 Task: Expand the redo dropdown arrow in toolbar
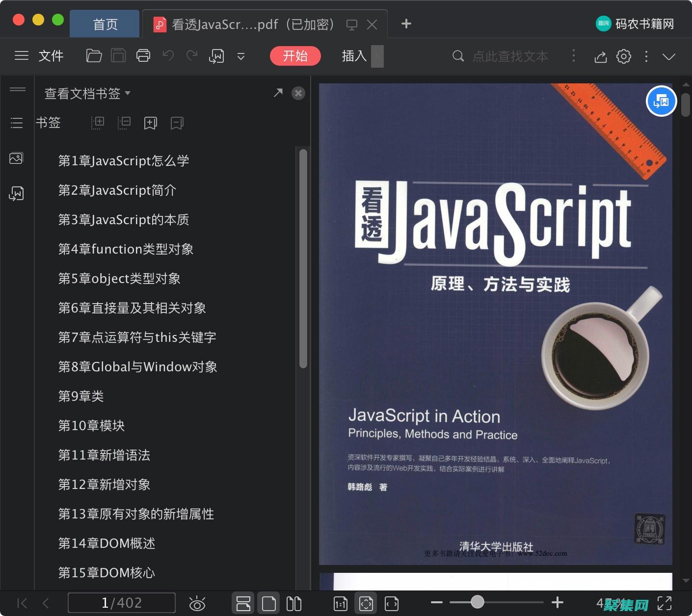(x=241, y=56)
